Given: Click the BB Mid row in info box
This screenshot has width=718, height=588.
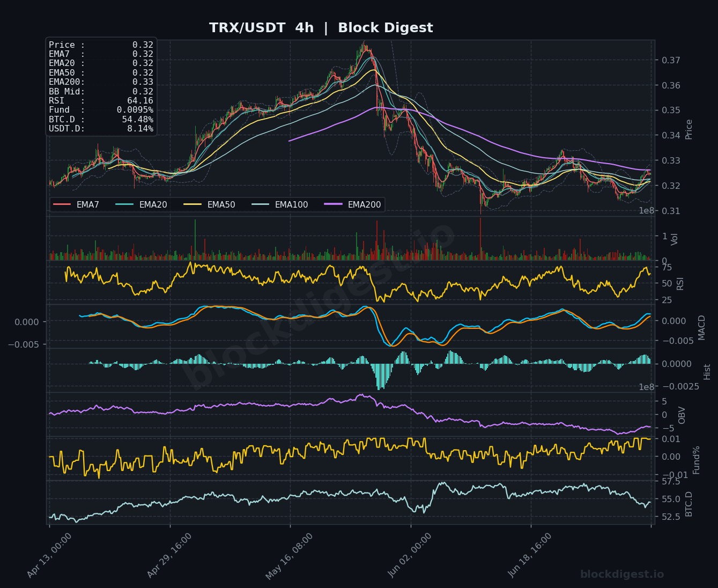Looking at the screenshot, I should [101, 92].
